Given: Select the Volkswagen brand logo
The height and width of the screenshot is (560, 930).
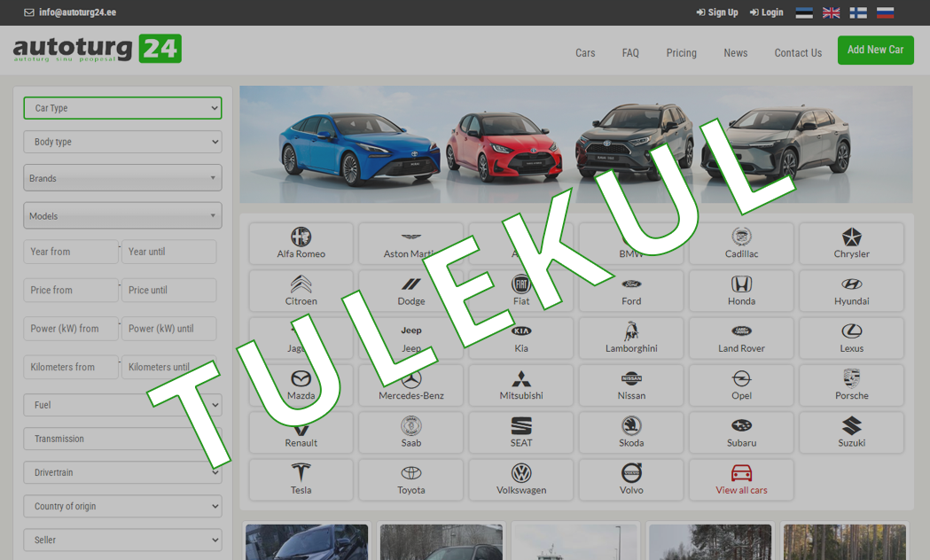Looking at the screenshot, I should [521, 473].
